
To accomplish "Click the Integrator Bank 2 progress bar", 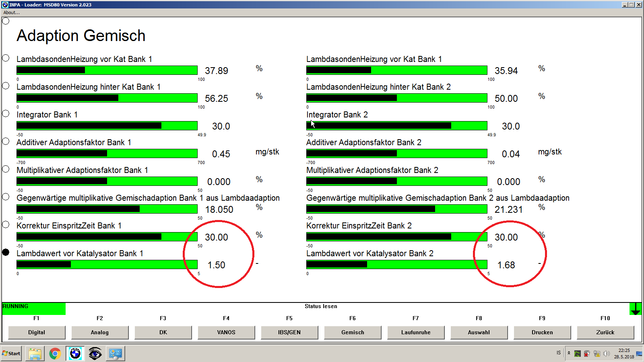I will (396, 125).
